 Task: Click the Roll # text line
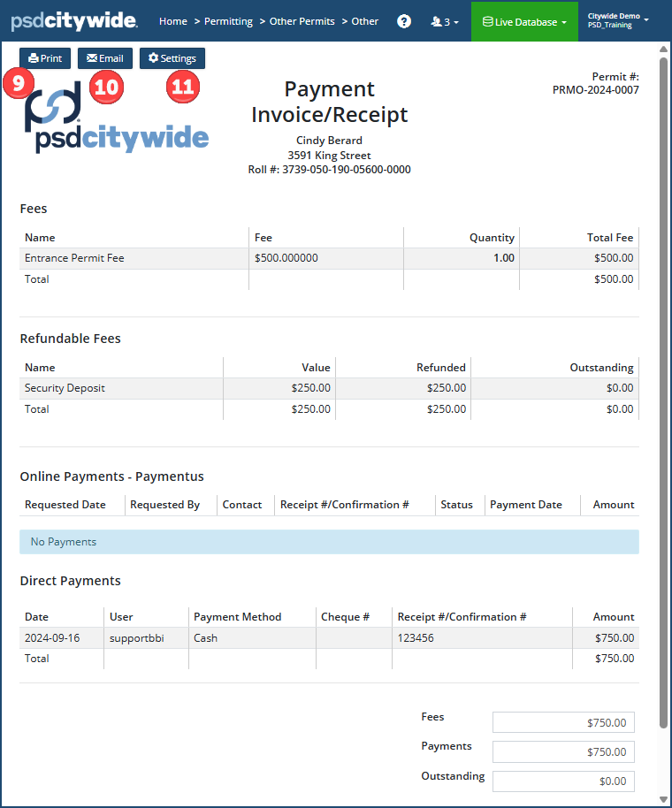point(329,170)
